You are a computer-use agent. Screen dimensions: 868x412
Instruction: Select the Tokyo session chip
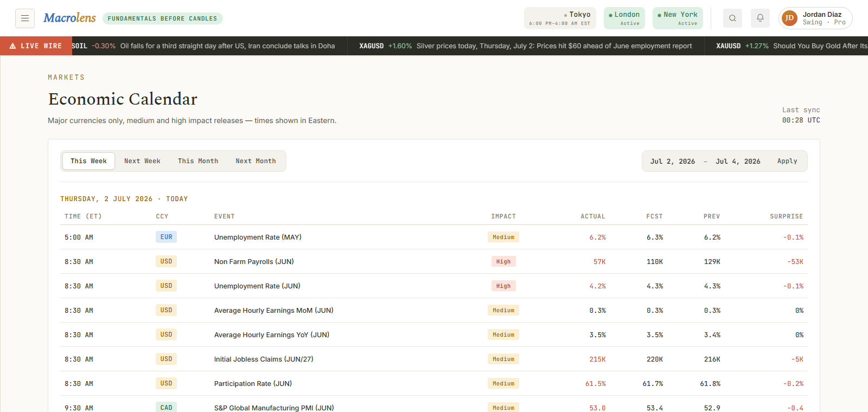tap(560, 18)
